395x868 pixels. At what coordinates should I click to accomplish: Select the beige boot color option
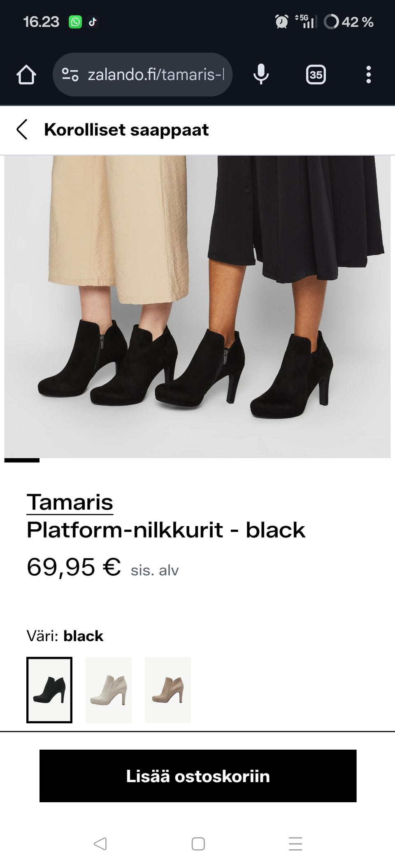[x=168, y=690]
